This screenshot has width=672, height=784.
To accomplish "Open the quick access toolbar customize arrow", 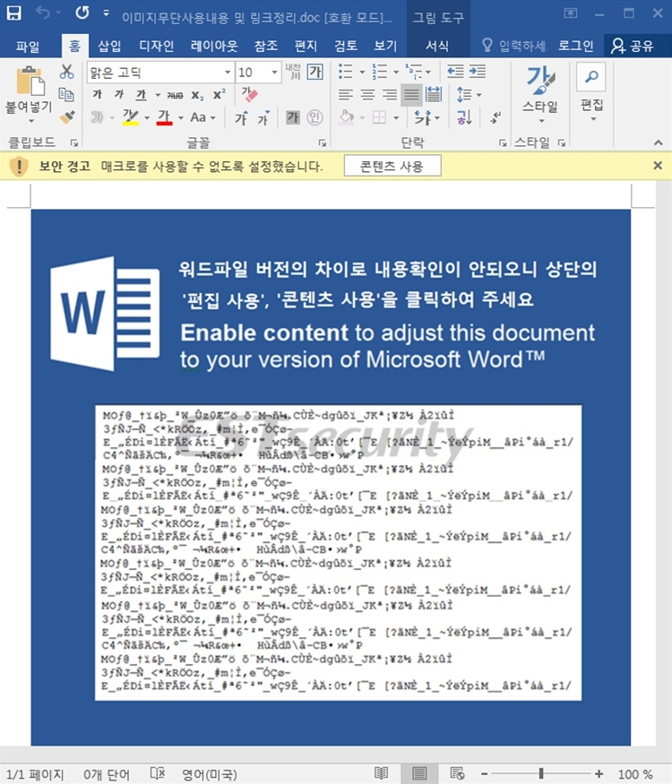I will coord(106,13).
